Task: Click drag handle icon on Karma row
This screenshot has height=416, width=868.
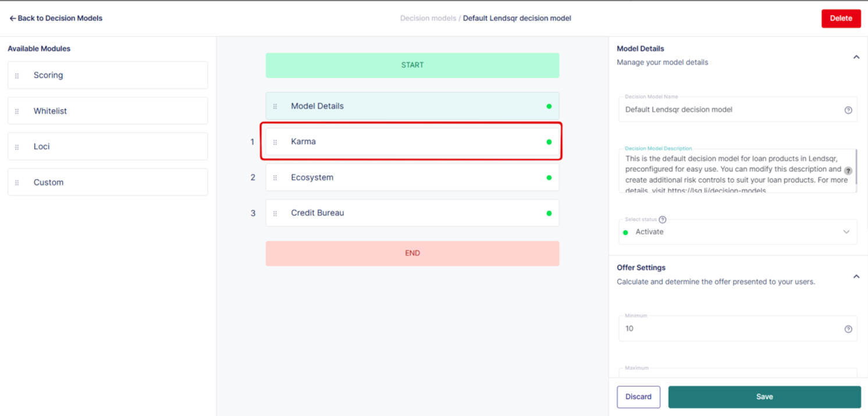Action: pos(275,142)
